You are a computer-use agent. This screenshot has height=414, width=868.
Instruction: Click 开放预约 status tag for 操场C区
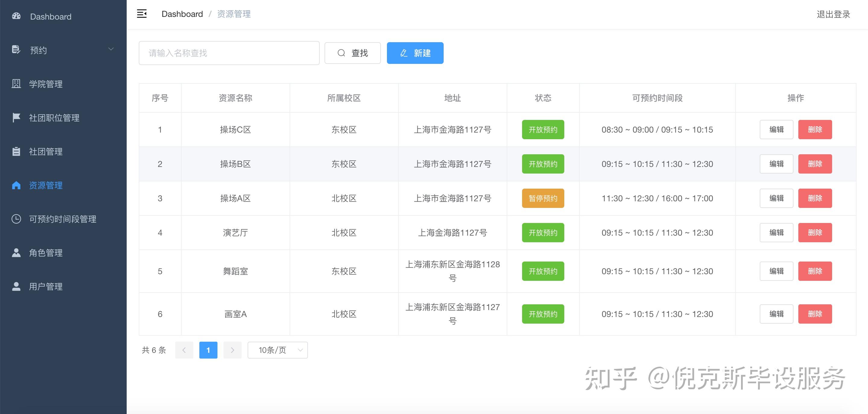pyautogui.click(x=543, y=130)
